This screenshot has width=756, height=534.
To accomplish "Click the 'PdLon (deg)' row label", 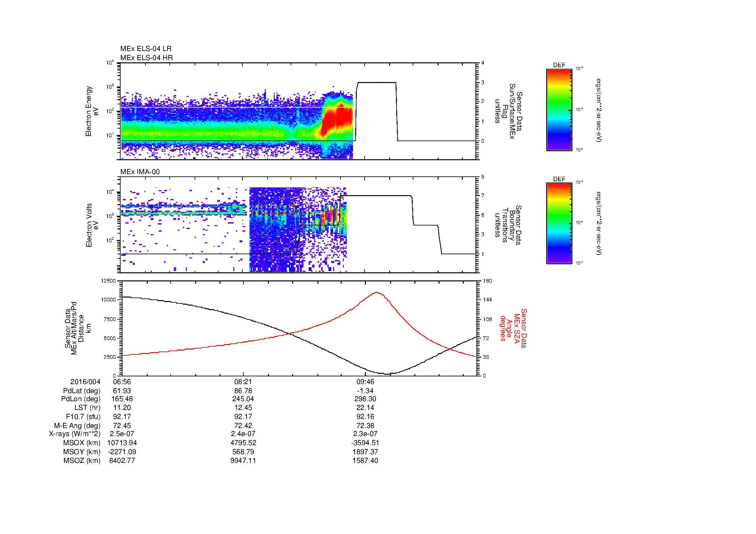I will click(81, 399).
